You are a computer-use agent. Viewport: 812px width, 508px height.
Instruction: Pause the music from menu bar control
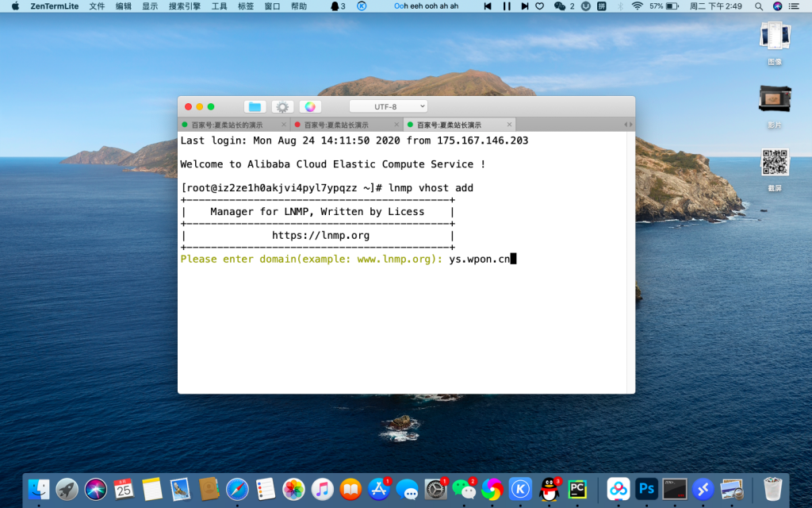point(507,6)
